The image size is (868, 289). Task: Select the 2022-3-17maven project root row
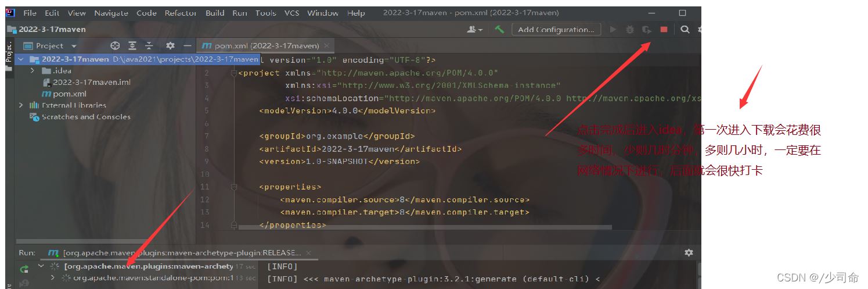point(138,59)
